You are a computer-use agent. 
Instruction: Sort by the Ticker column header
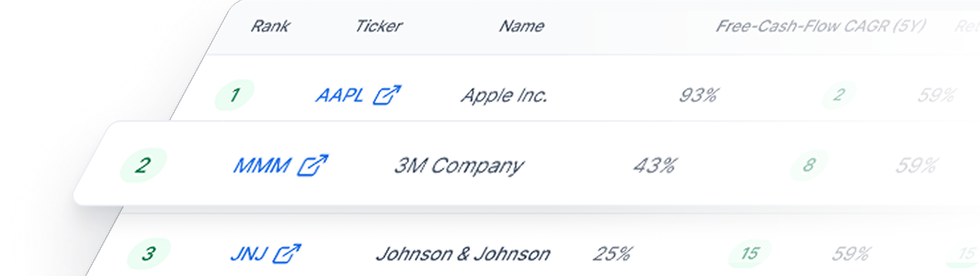378,26
